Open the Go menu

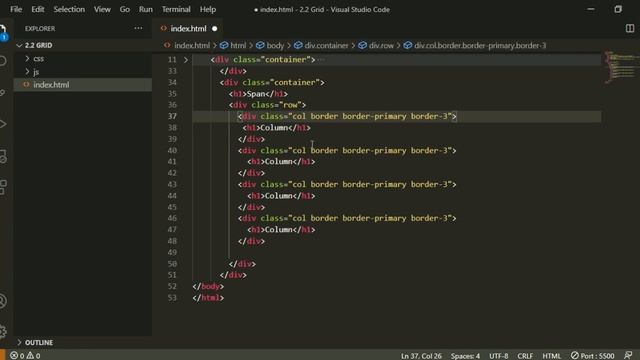tap(124, 9)
